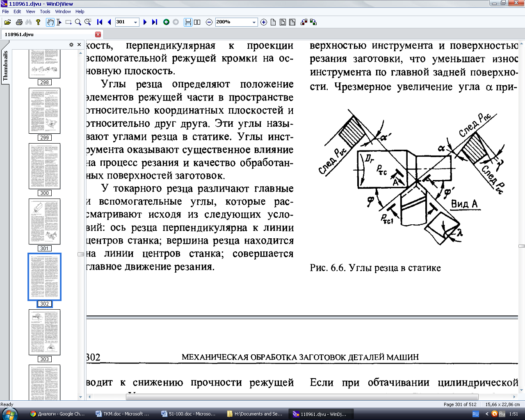Click the figure caption 'Рис. 6.6. Углы резца в статике'
525x420 pixels.
(x=375, y=268)
